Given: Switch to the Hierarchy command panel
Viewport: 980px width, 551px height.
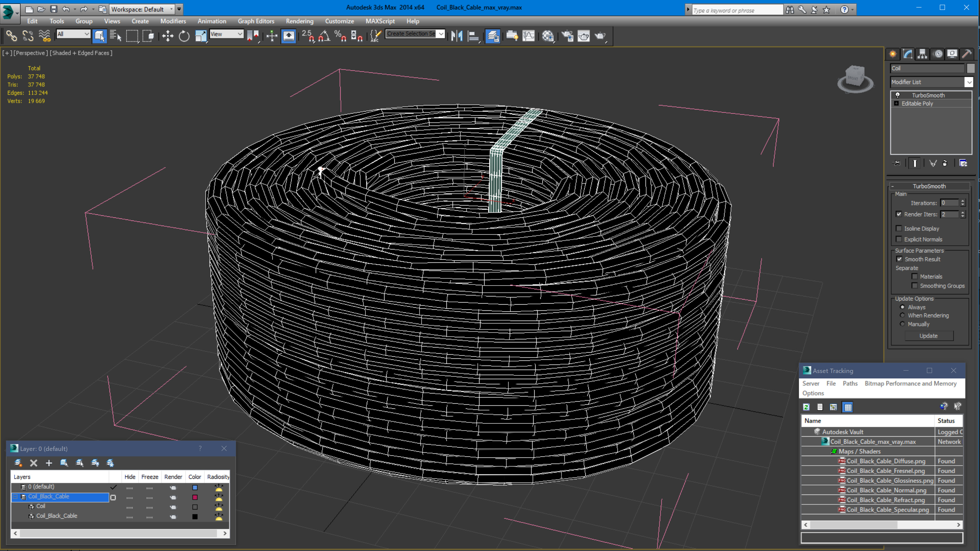Looking at the screenshot, I should tap(922, 54).
